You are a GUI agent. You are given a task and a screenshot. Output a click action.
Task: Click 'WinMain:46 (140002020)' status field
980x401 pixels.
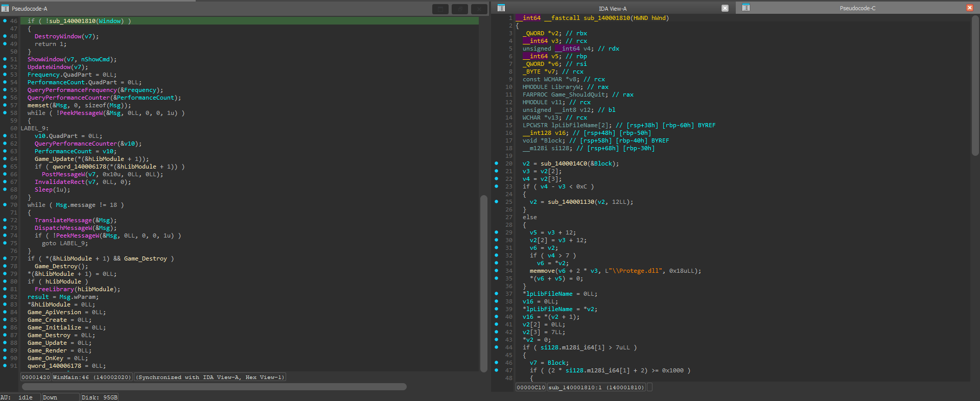(x=92, y=377)
